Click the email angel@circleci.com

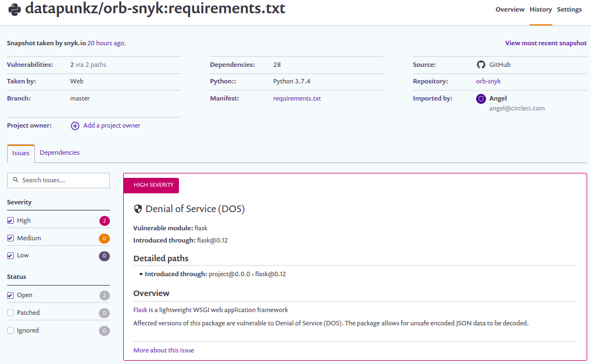(517, 108)
